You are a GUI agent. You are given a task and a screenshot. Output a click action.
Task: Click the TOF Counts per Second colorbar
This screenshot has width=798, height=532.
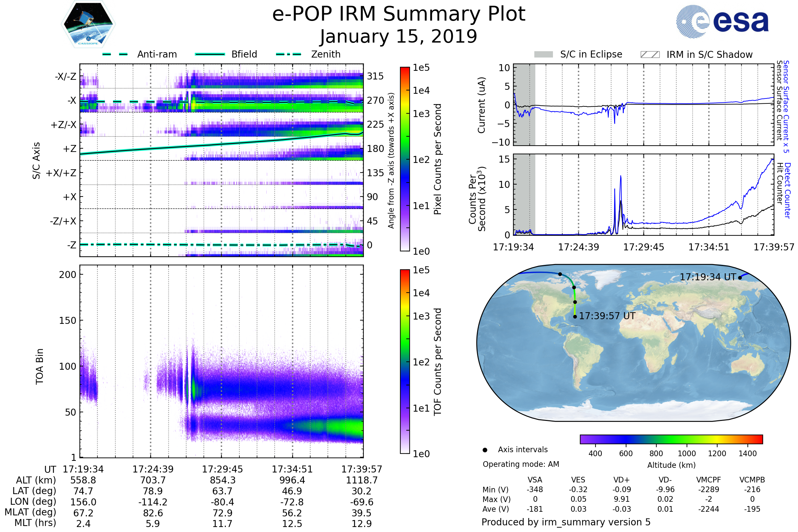click(x=405, y=361)
